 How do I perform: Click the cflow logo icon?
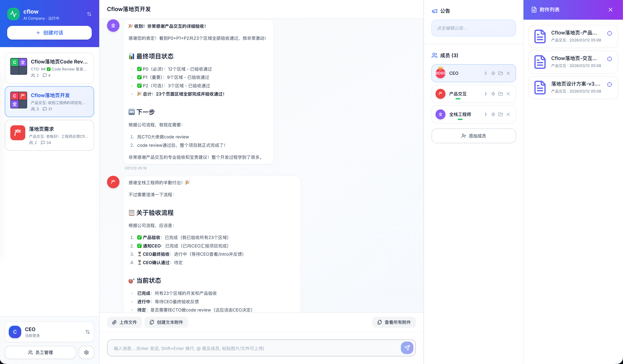(x=13, y=14)
